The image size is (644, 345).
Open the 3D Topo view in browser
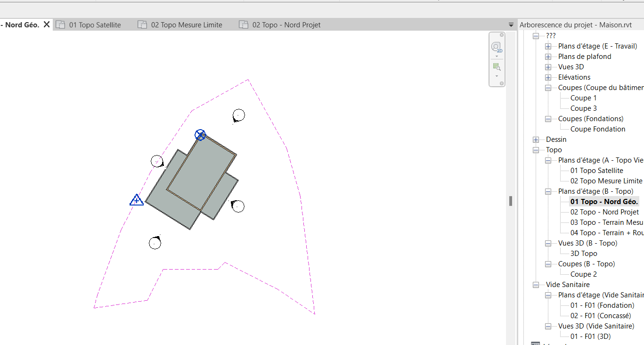click(583, 254)
